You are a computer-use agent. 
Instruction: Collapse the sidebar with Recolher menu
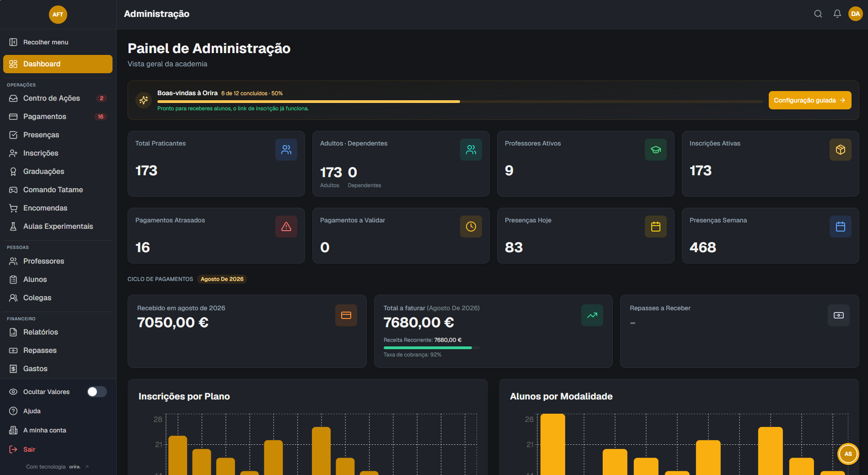[x=58, y=42]
